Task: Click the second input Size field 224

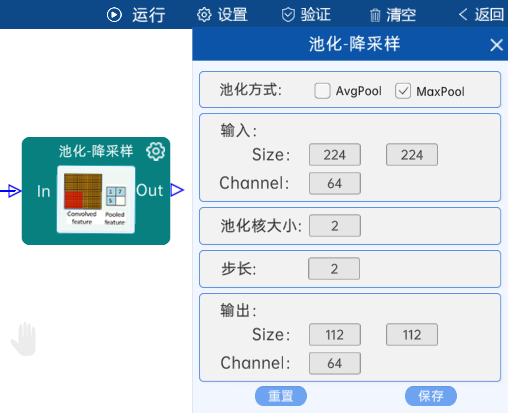Action: click(x=412, y=155)
